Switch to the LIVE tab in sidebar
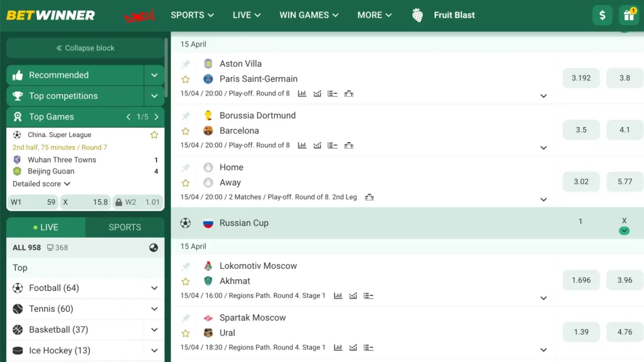644x362 pixels. tap(46, 228)
